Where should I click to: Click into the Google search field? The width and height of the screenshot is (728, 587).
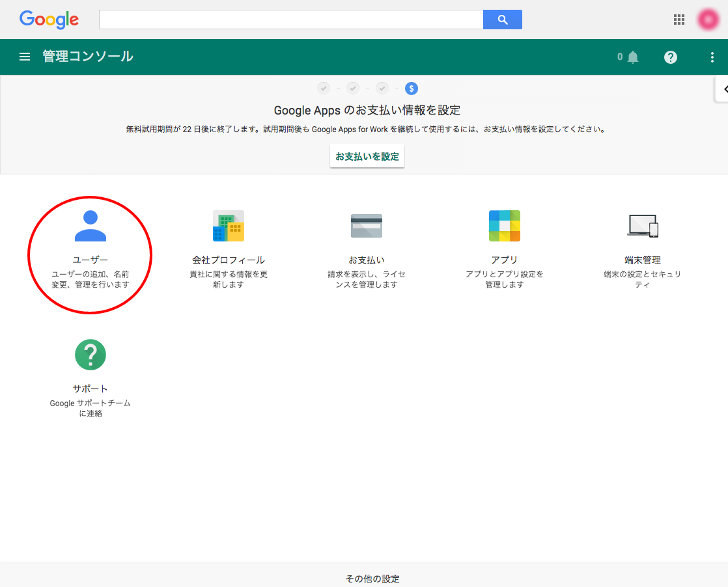tap(291, 20)
